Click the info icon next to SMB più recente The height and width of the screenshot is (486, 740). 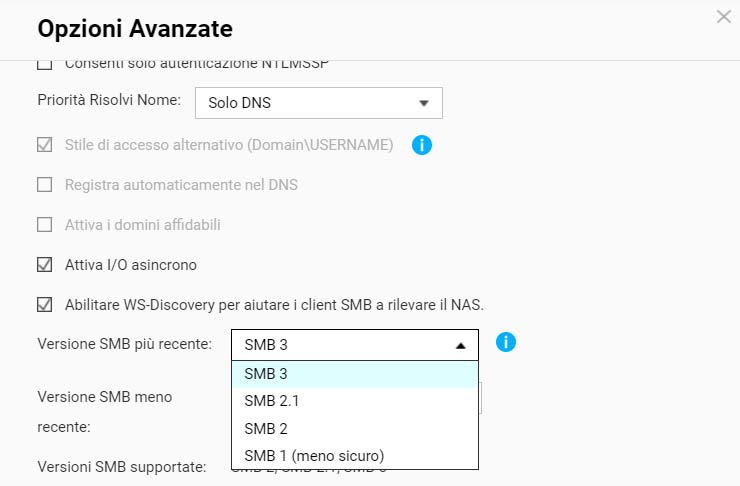click(x=506, y=343)
